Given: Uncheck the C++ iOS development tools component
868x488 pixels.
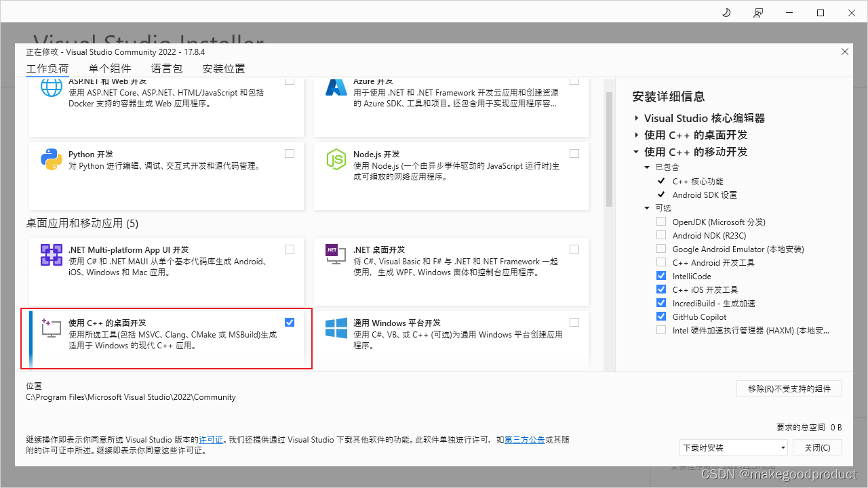Looking at the screenshot, I should 661,289.
